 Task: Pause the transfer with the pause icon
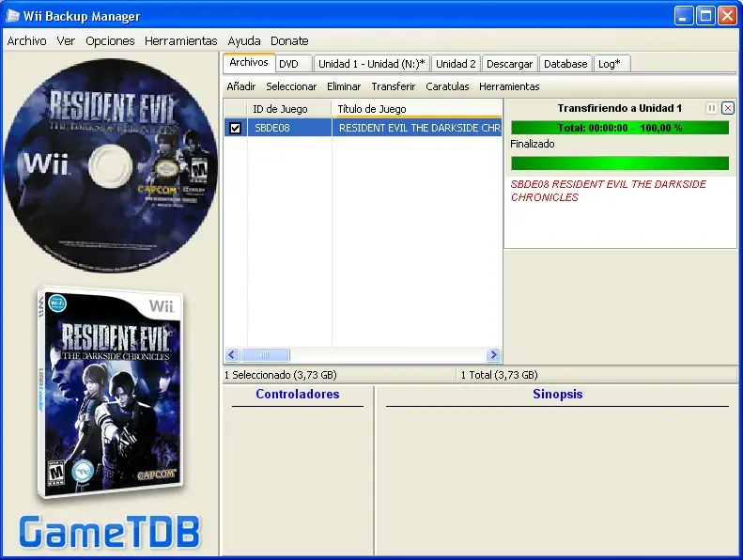tap(711, 108)
